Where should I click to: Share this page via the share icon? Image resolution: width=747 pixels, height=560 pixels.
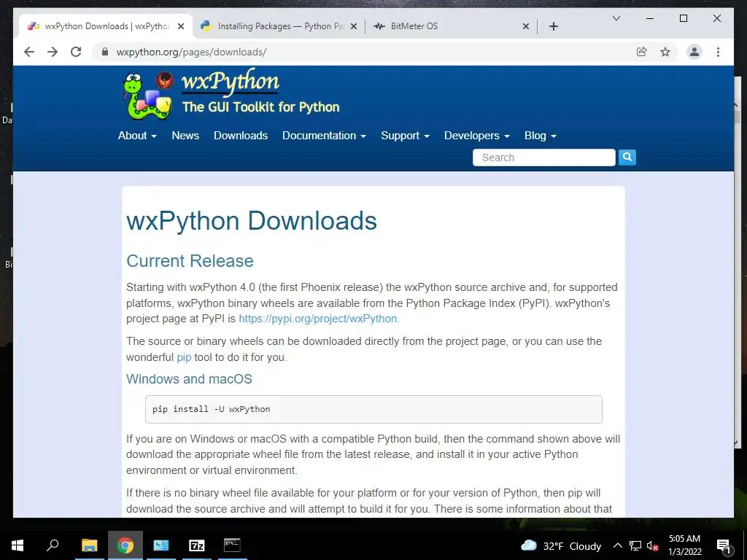click(642, 52)
